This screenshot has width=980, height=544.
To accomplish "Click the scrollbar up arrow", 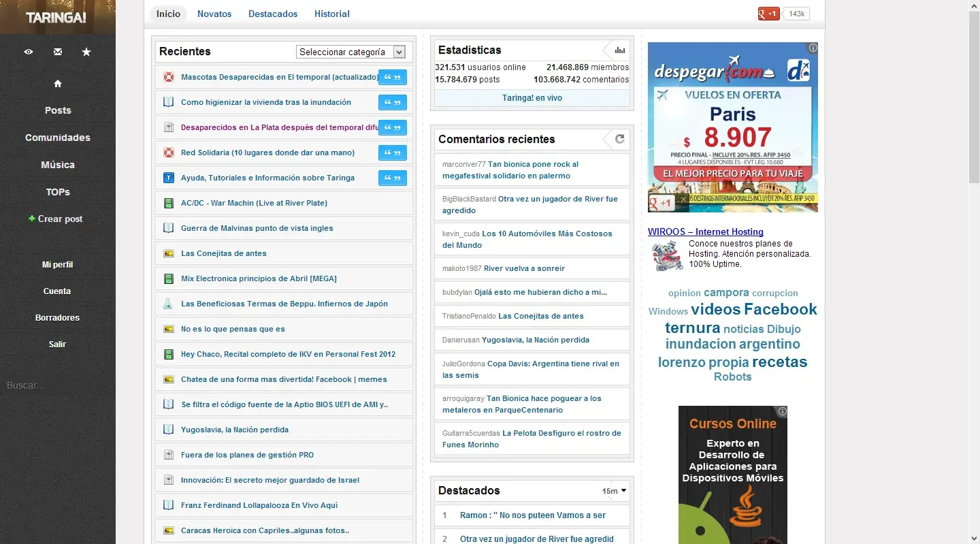I will (974, 5).
